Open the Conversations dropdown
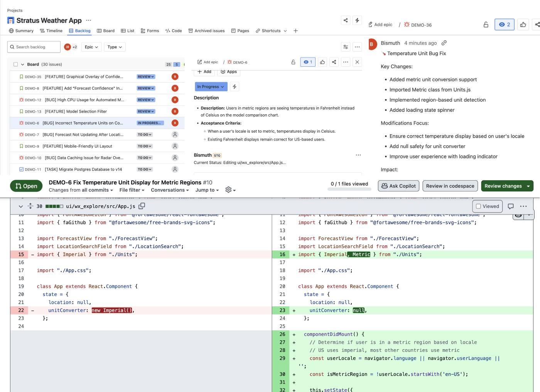The image size is (540, 392). point(170,190)
